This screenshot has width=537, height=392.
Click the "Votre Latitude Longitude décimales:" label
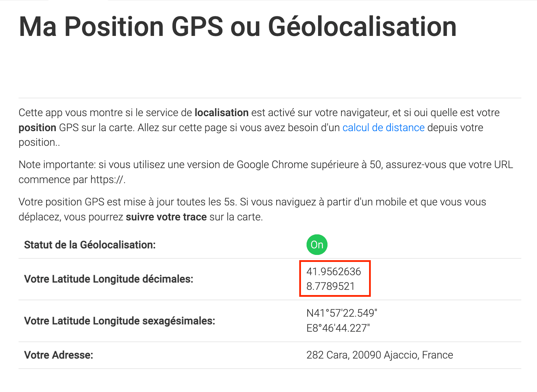point(109,279)
